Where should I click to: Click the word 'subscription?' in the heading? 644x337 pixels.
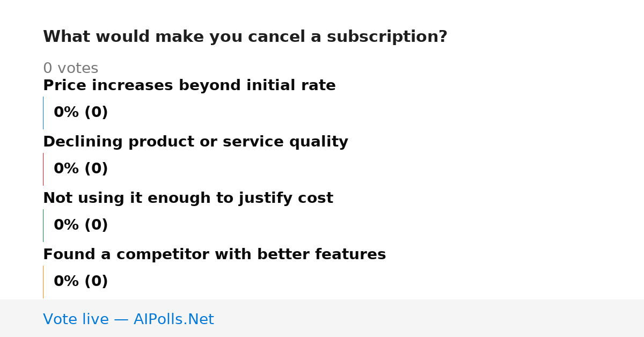[x=387, y=37]
